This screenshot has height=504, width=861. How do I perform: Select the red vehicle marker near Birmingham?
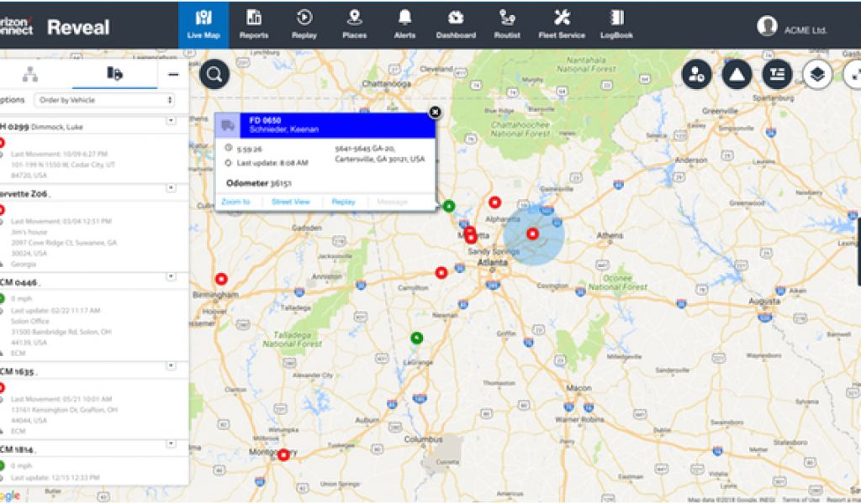click(221, 279)
